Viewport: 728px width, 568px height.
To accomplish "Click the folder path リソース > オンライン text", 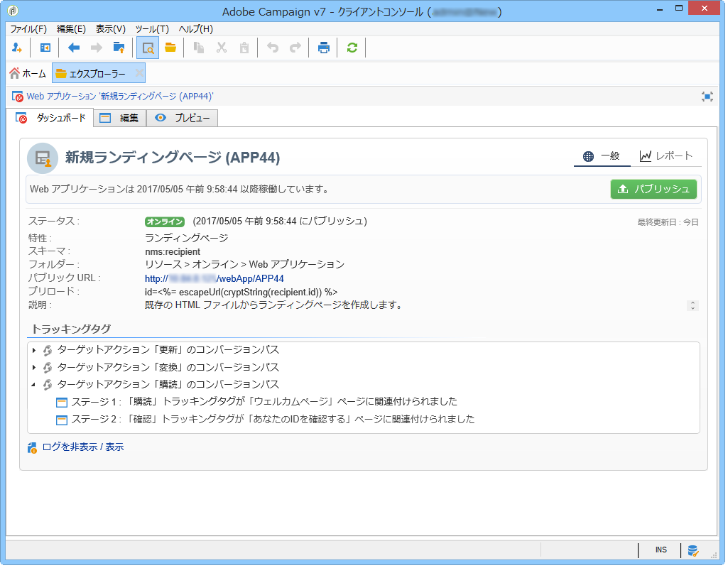I will [x=244, y=265].
